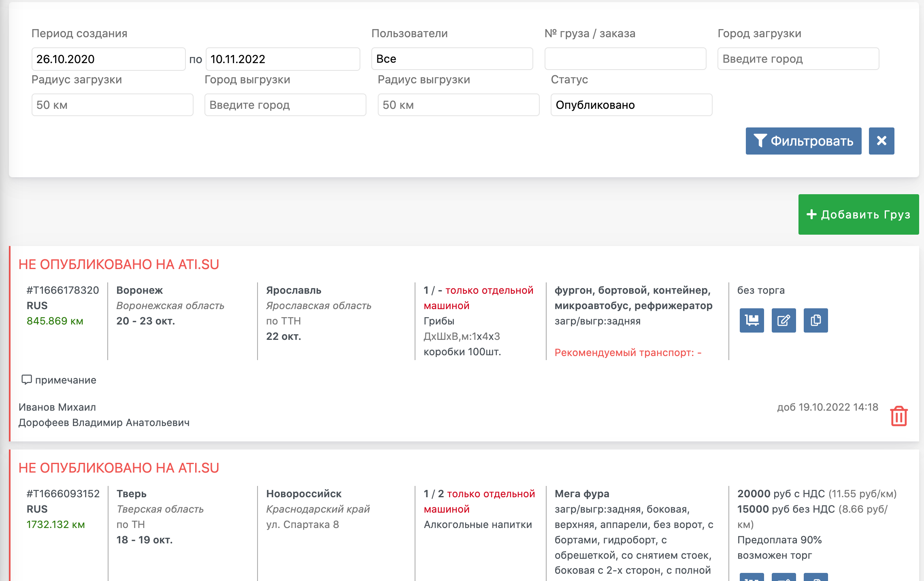This screenshot has width=924, height=581.
Task: Click the timestamp доб 19.10.2022 14:18
Action: 828,407
